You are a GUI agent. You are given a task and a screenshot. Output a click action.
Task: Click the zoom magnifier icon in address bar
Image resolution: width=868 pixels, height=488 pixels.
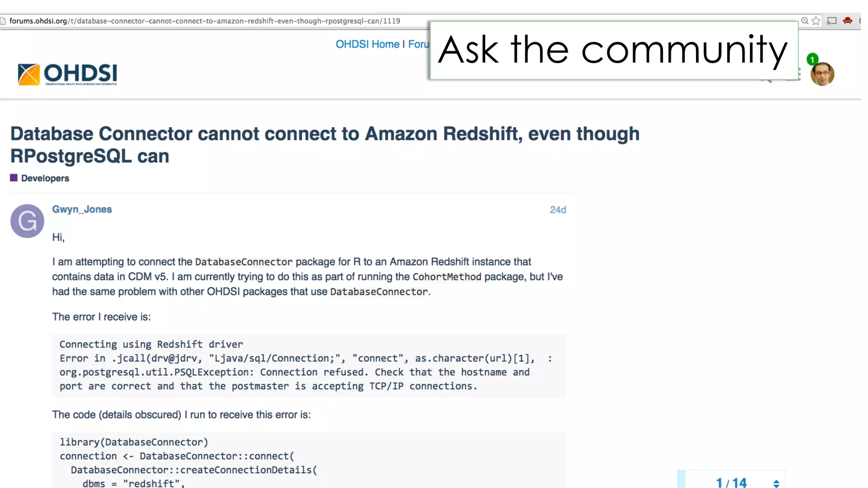(x=804, y=21)
